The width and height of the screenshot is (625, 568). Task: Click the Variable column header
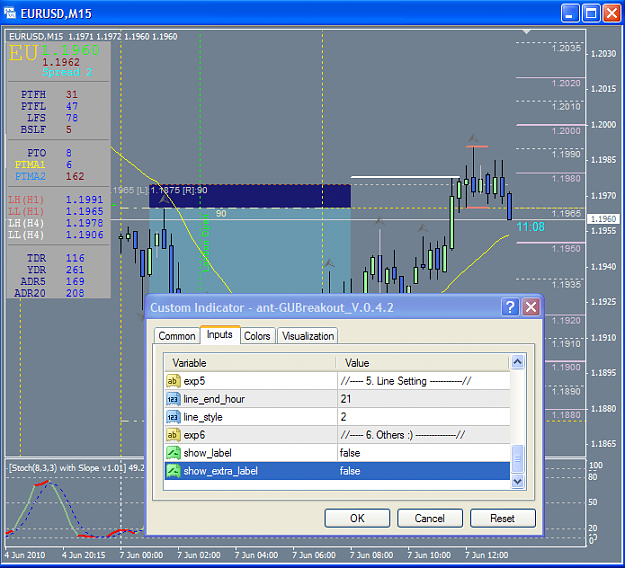click(x=250, y=363)
